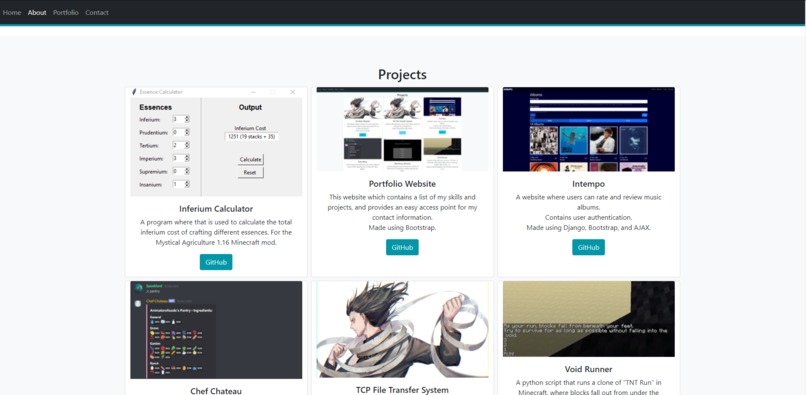
Task: Select the About nav link
Action: pos(37,12)
